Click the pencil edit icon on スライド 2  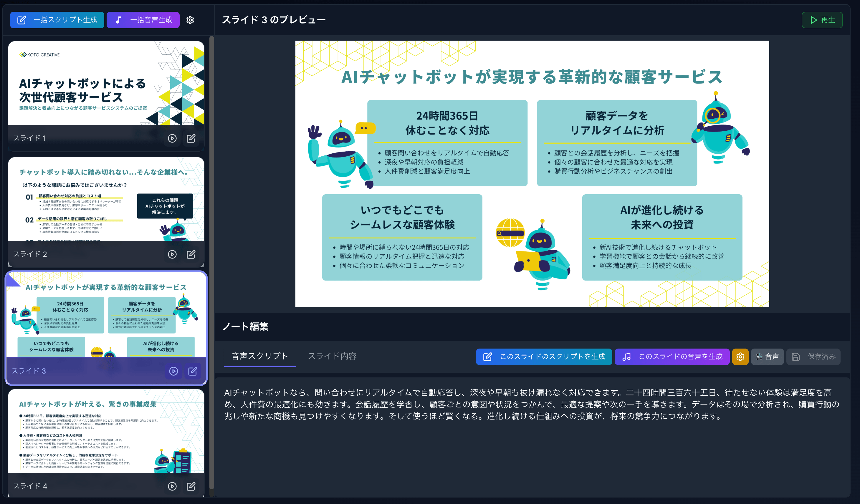coord(191,254)
